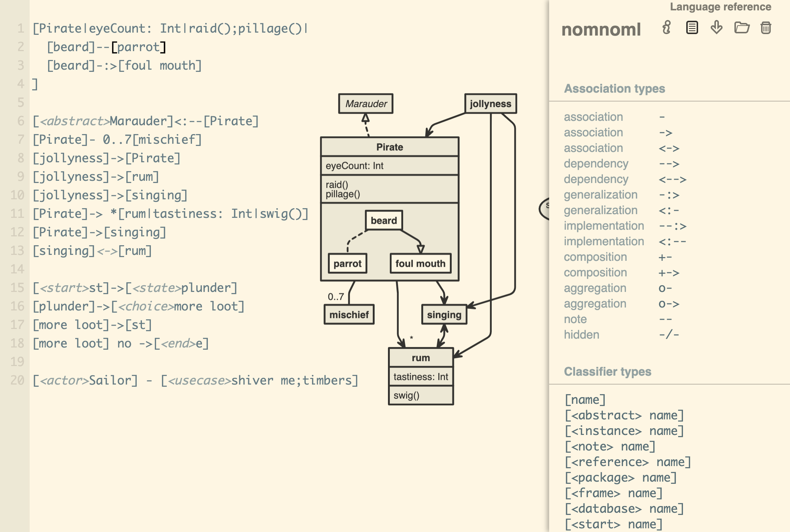The image size is (790, 532).
Task: Select the Marauder abstract classifier
Action: tap(366, 104)
